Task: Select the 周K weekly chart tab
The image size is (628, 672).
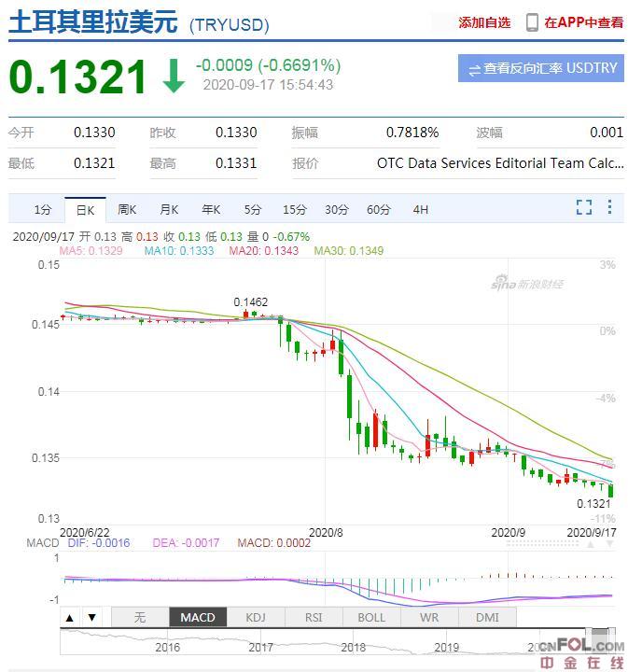Action: 127,209
